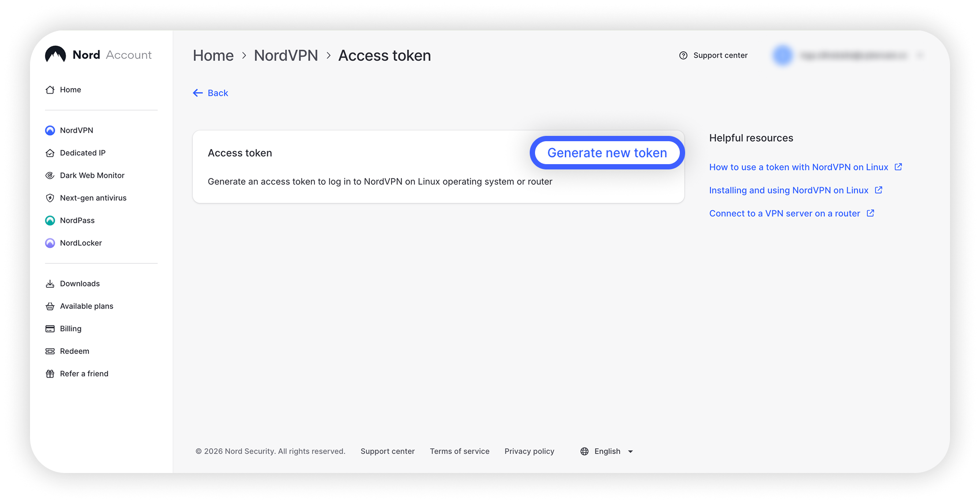This screenshot has width=980, height=503.
Task: Open the English language dropdown
Action: [x=607, y=451]
